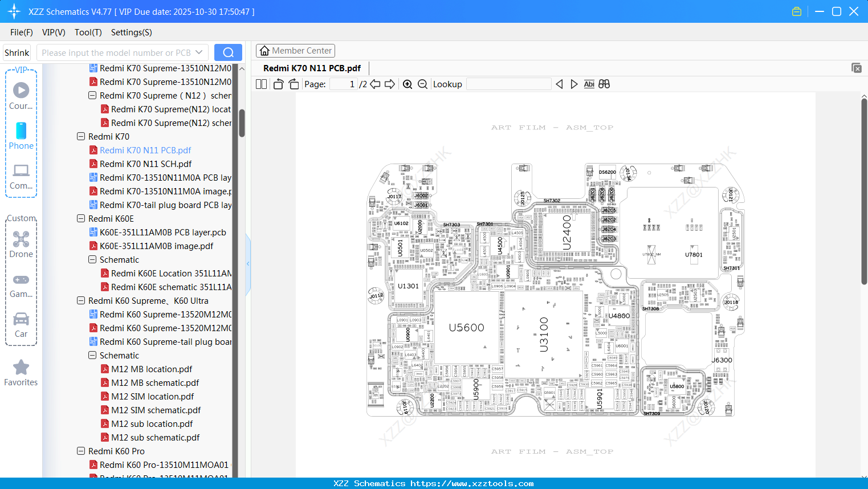Open the Redmi K60E schematic file

tap(166, 287)
